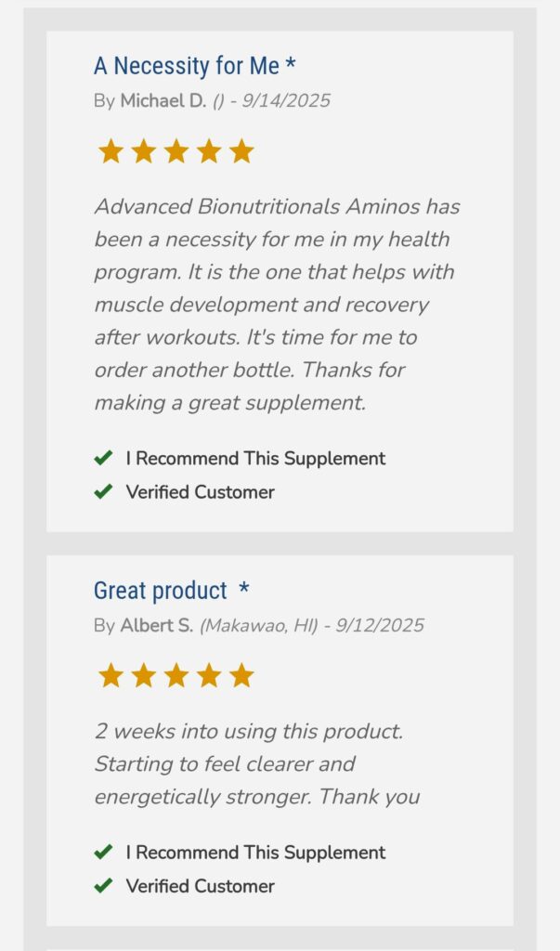Open the "Great product" review title
This screenshot has width=560, height=951.
pos(161,591)
